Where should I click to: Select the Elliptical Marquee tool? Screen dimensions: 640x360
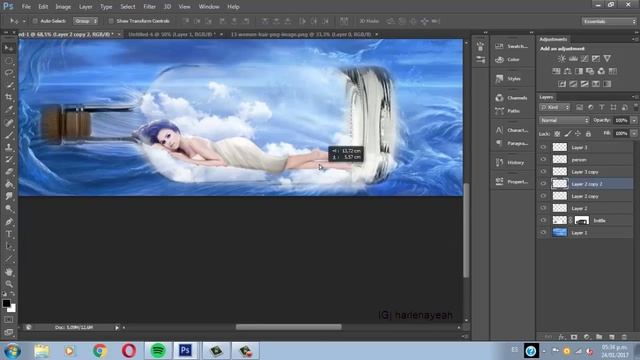point(9,61)
